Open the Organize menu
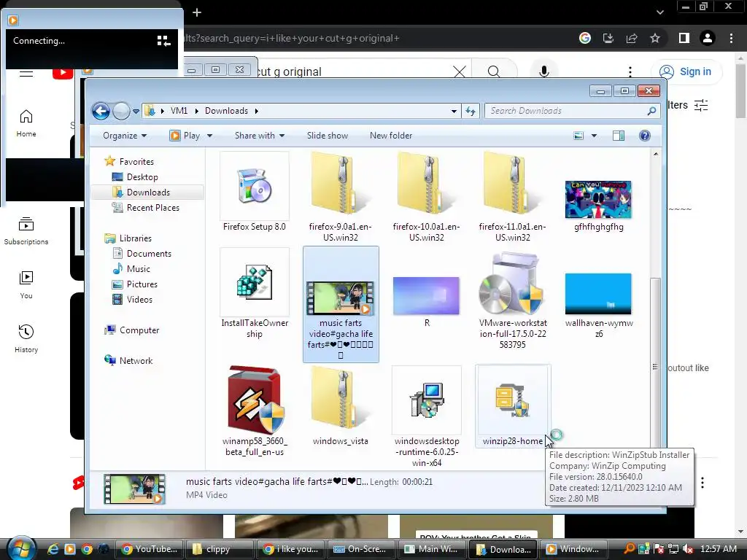 (x=124, y=136)
